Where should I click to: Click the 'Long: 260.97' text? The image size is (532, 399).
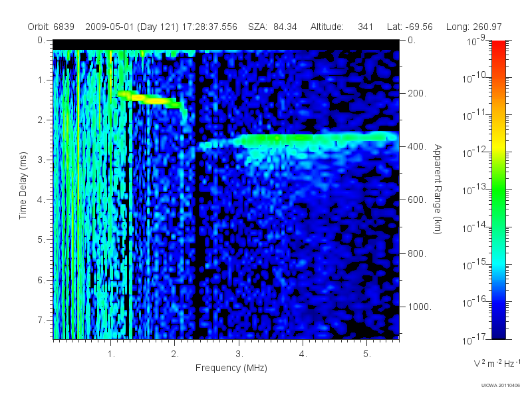[x=473, y=27]
